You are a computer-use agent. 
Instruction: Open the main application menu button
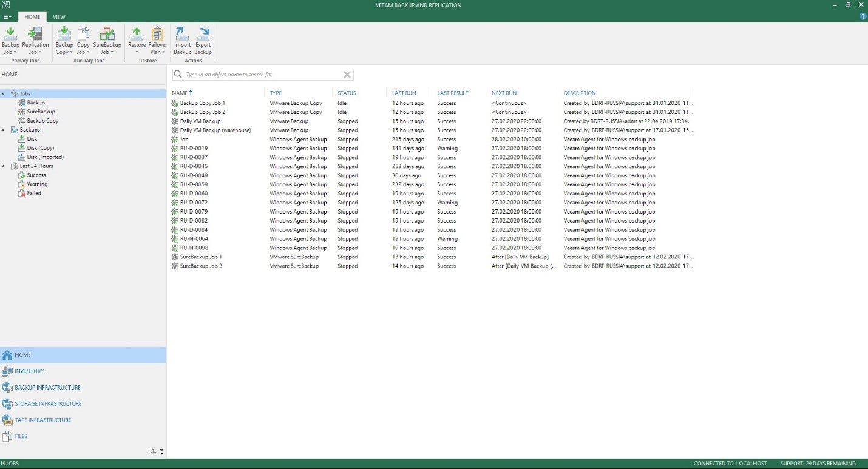pos(7,17)
